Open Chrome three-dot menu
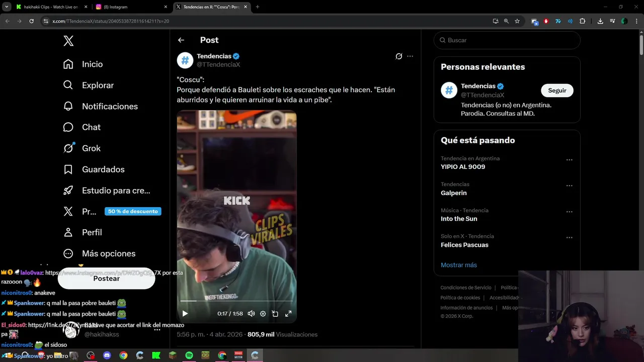 [x=636, y=21]
